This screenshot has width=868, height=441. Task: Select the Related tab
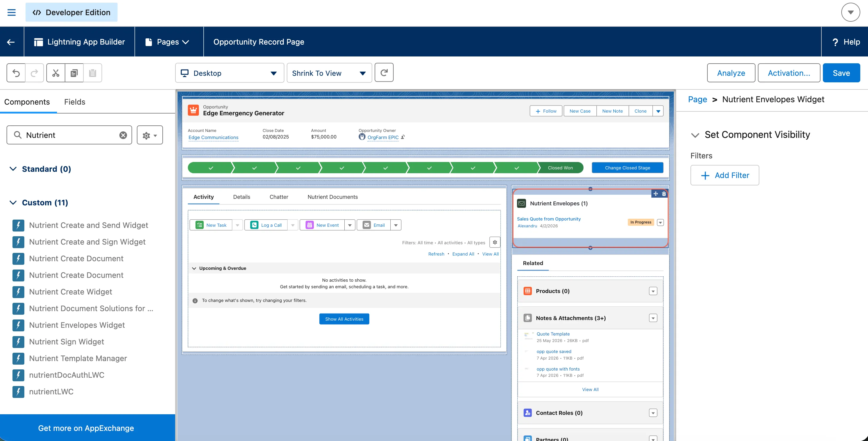coord(533,263)
